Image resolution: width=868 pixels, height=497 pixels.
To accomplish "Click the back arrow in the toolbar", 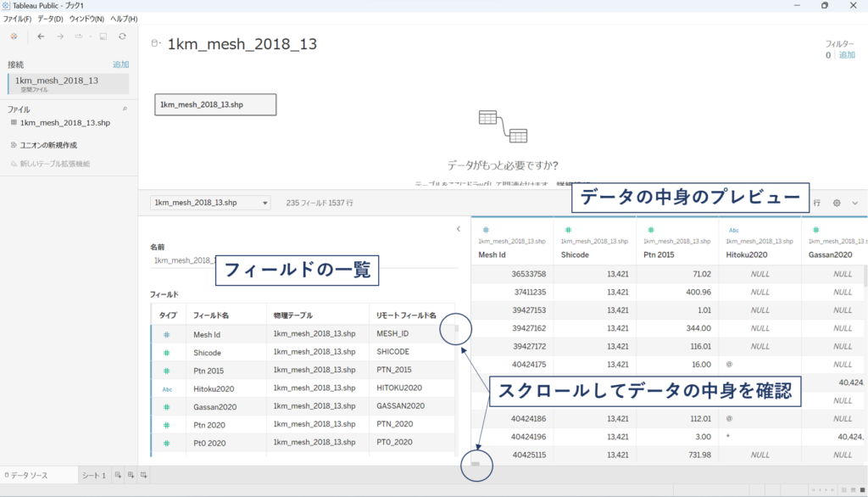I will click(x=42, y=36).
